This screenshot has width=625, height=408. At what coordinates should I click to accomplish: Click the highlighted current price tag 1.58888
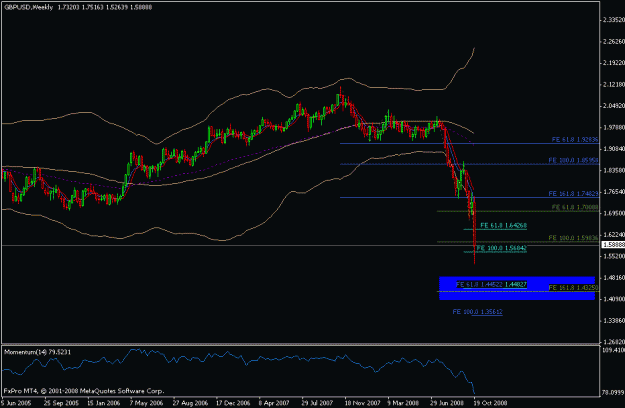click(613, 245)
